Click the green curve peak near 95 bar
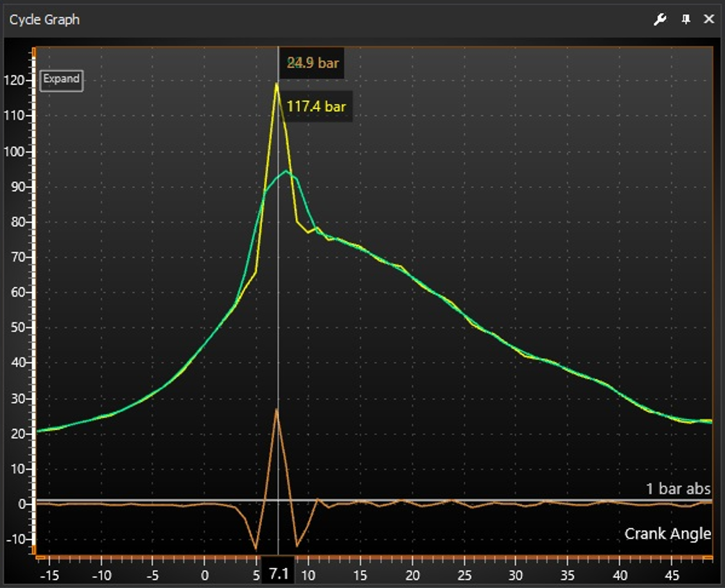Image resolution: width=725 pixels, height=588 pixels. (286, 171)
